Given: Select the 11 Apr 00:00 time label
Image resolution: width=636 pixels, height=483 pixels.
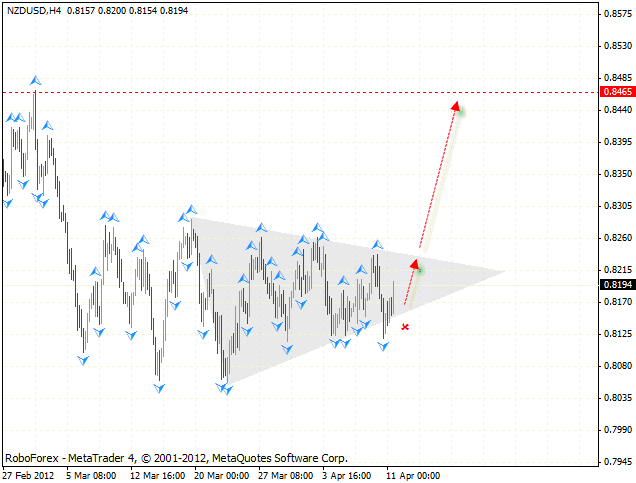Looking at the screenshot, I should tap(412, 475).
